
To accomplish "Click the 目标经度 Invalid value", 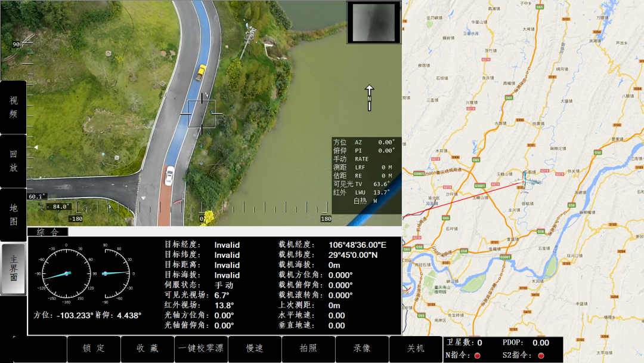I will click(x=227, y=245).
